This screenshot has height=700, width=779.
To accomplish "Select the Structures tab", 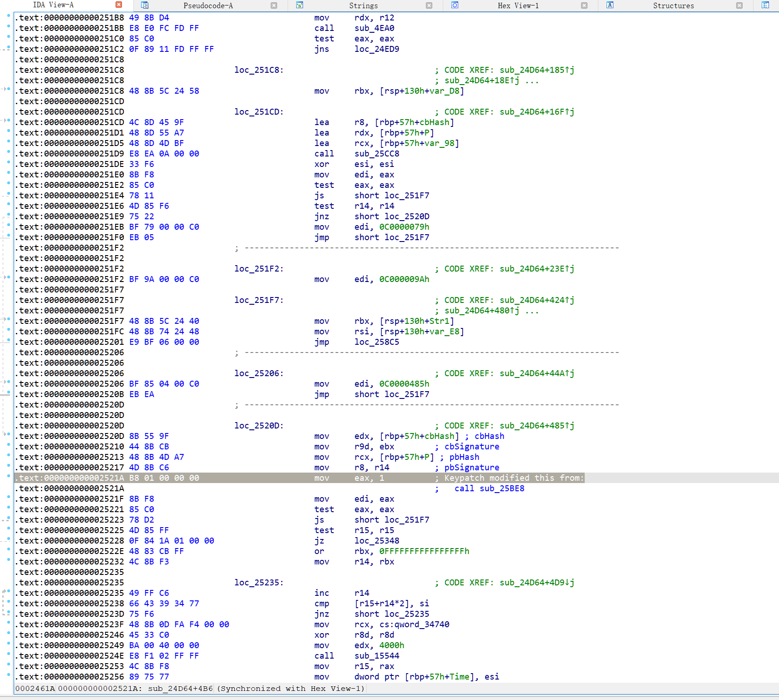I will (x=673, y=5).
